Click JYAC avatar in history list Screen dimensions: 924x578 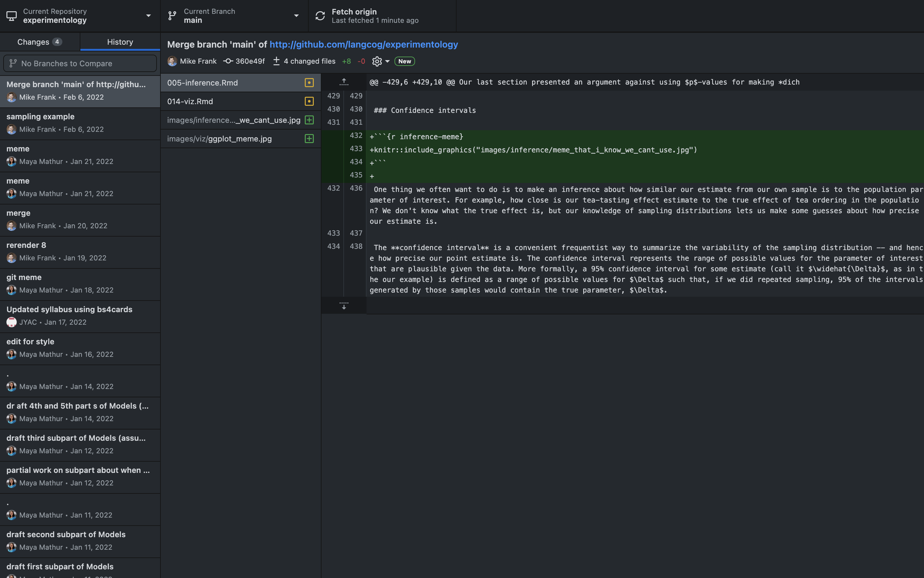12,322
